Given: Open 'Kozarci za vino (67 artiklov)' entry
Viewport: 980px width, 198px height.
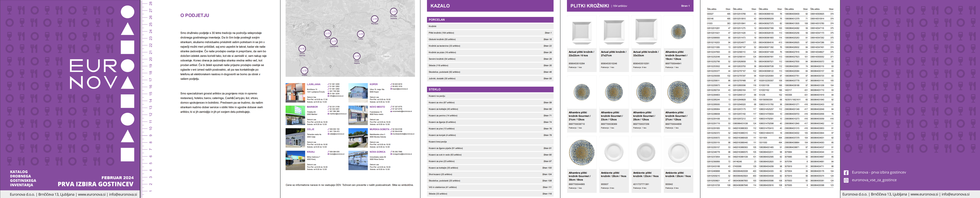Looking at the screenshot, I should click(x=490, y=103).
